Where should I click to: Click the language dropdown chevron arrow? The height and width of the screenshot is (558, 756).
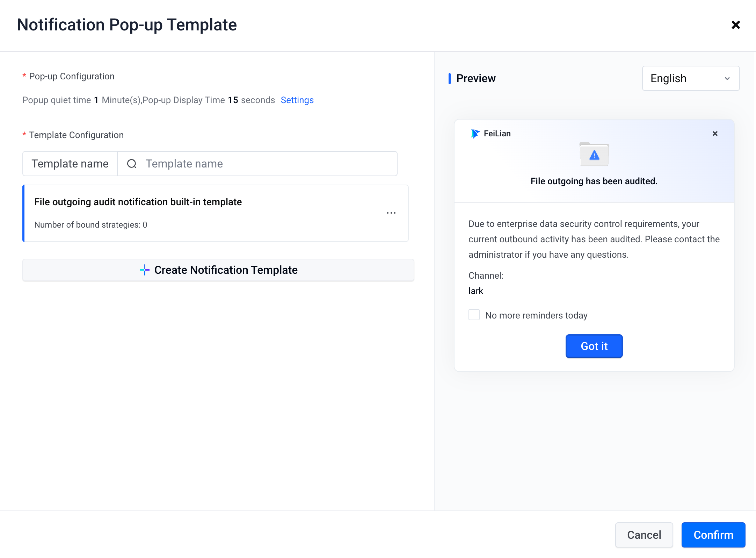(x=727, y=79)
